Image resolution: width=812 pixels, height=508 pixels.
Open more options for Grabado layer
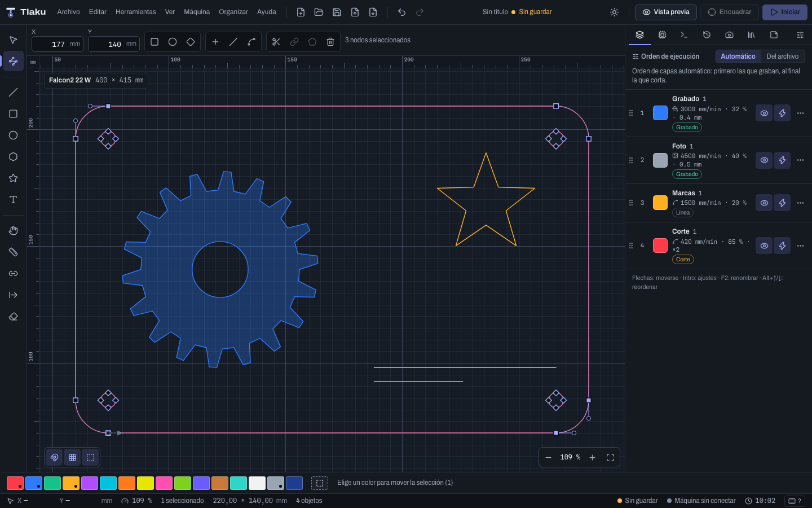800,113
